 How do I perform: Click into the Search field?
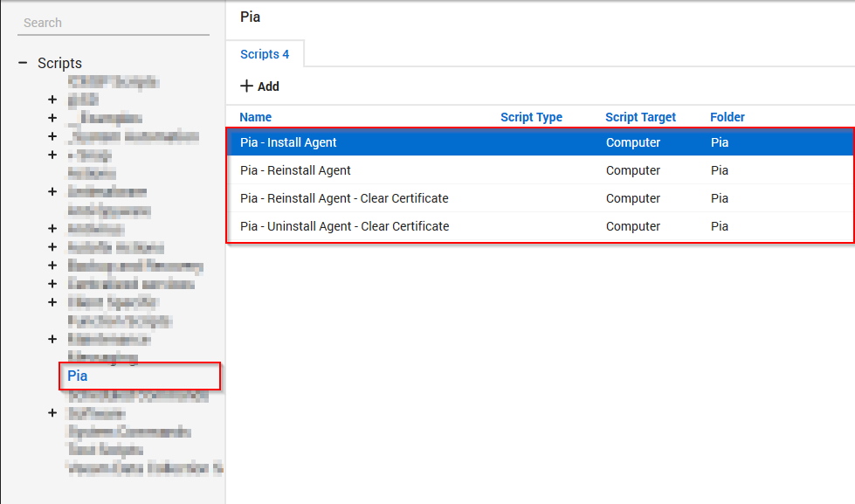point(114,23)
